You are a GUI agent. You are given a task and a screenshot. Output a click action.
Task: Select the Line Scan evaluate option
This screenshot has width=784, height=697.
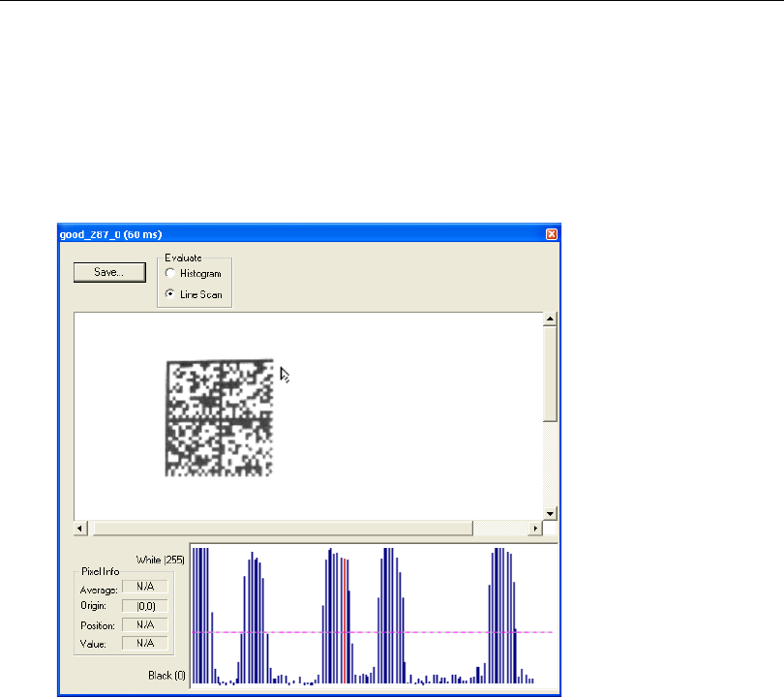(170, 293)
